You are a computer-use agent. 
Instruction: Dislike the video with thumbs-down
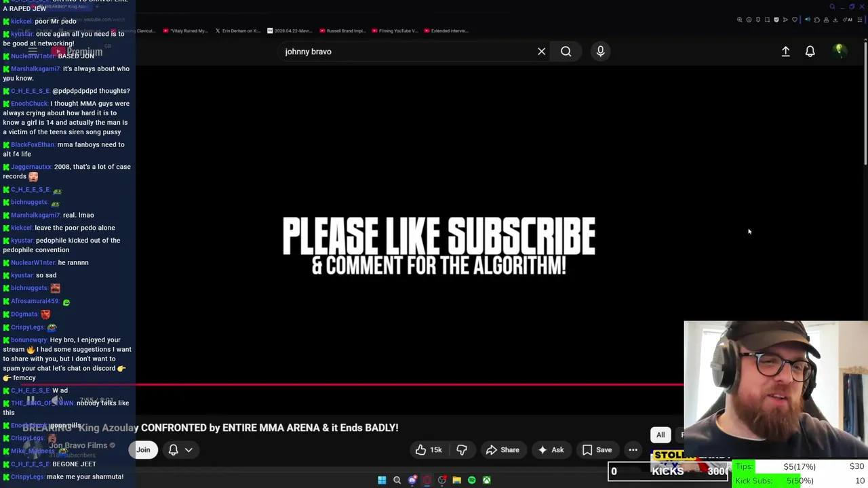pyautogui.click(x=462, y=450)
